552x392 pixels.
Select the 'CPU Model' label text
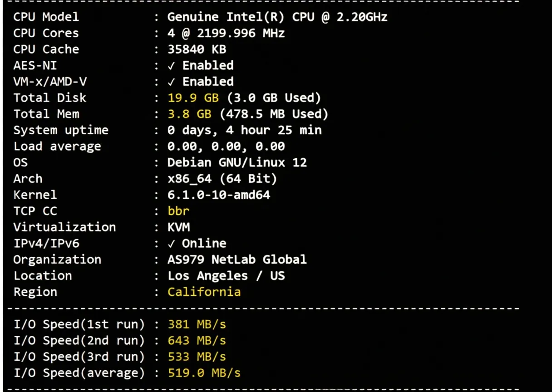(x=46, y=17)
